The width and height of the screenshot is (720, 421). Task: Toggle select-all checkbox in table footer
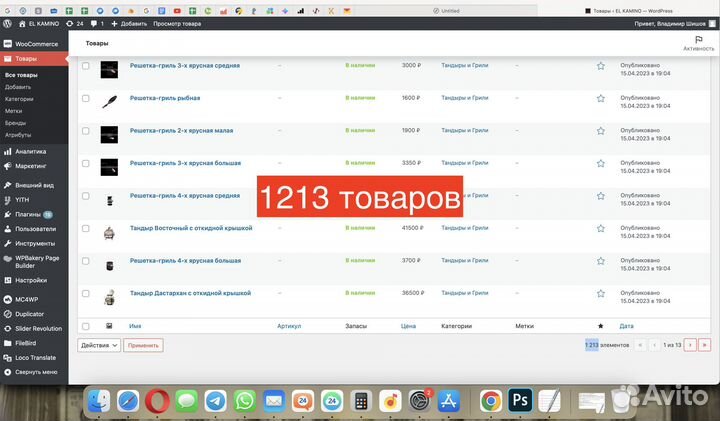(86, 326)
